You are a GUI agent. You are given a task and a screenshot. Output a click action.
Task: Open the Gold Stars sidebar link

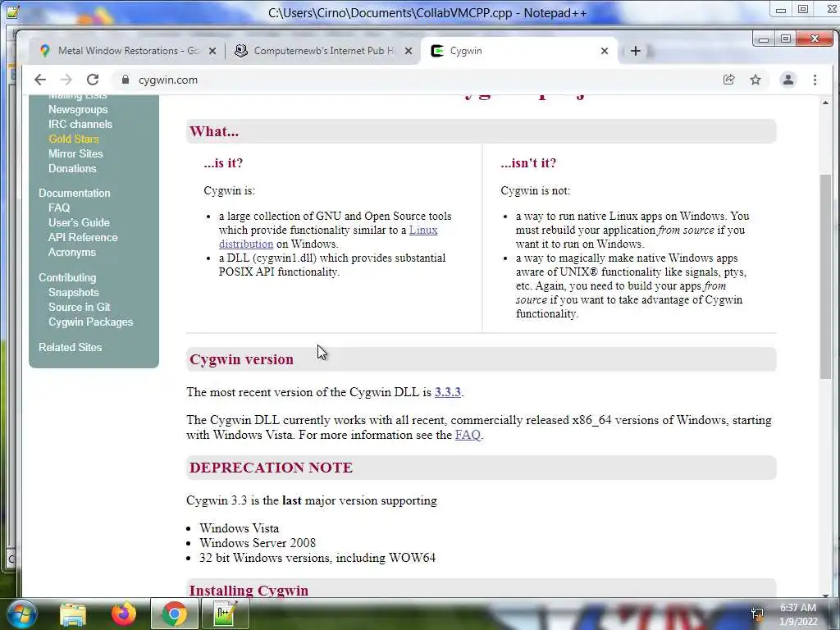pos(73,139)
